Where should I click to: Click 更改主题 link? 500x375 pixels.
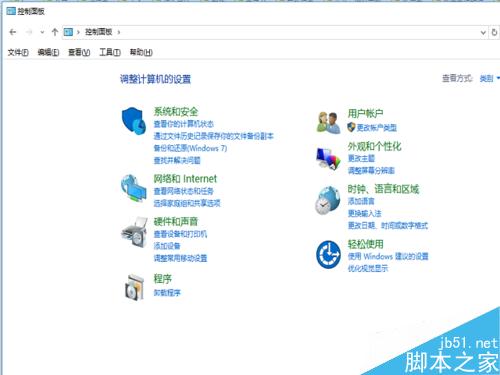pyautogui.click(x=361, y=158)
